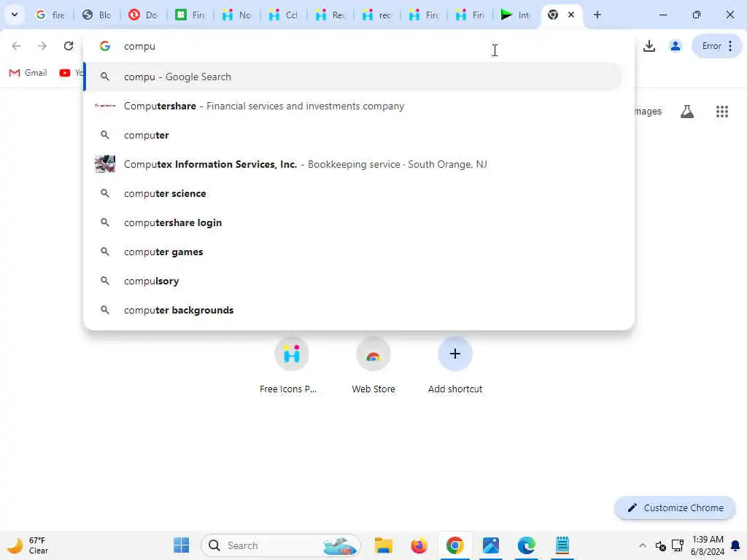Select 'computershare login' suggestion
Image resolution: width=747 pixels, height=560 pixels.
353,222
